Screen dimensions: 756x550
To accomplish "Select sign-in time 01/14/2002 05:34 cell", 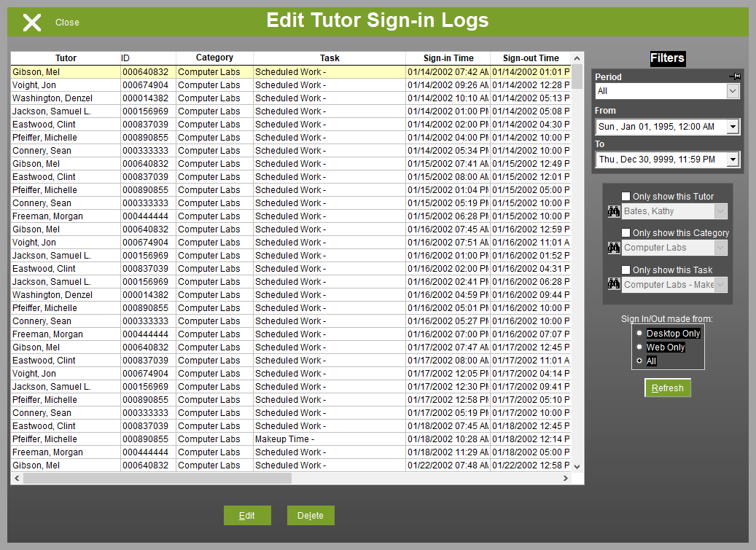I will 448,151.
